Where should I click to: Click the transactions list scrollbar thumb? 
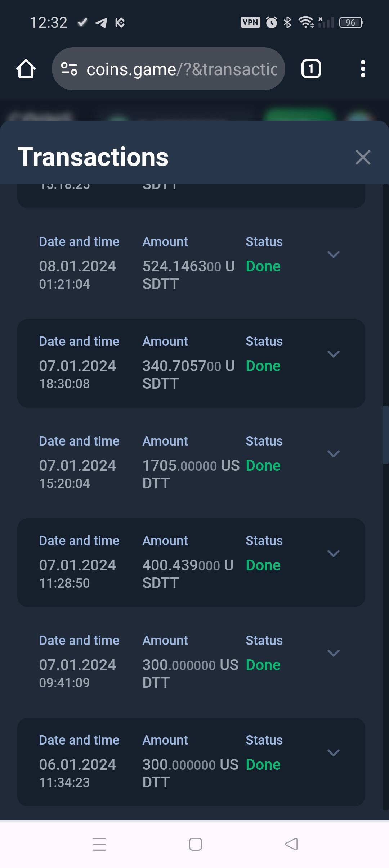click(x=385, y=435)
